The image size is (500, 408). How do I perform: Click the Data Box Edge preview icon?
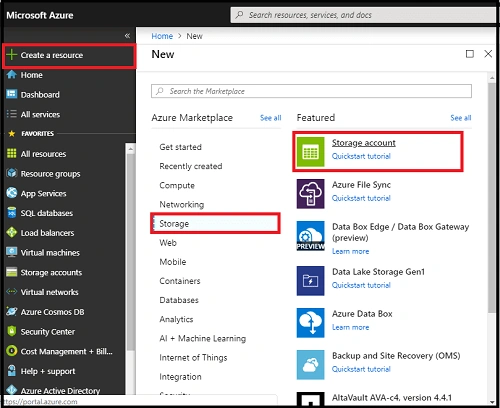click(310, 236)
